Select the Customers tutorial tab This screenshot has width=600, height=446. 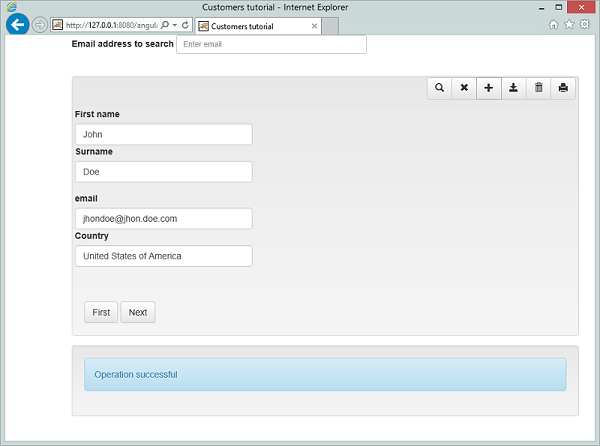[255, 26]
